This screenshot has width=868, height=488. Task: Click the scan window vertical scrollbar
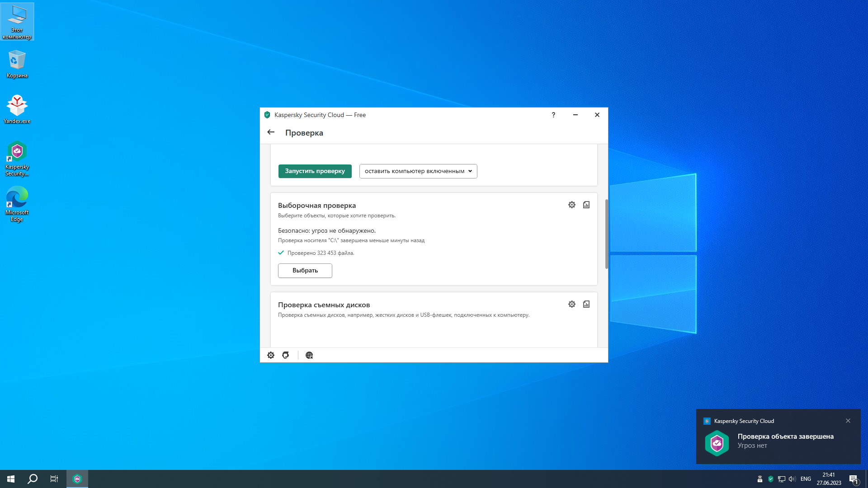point(606,234)
